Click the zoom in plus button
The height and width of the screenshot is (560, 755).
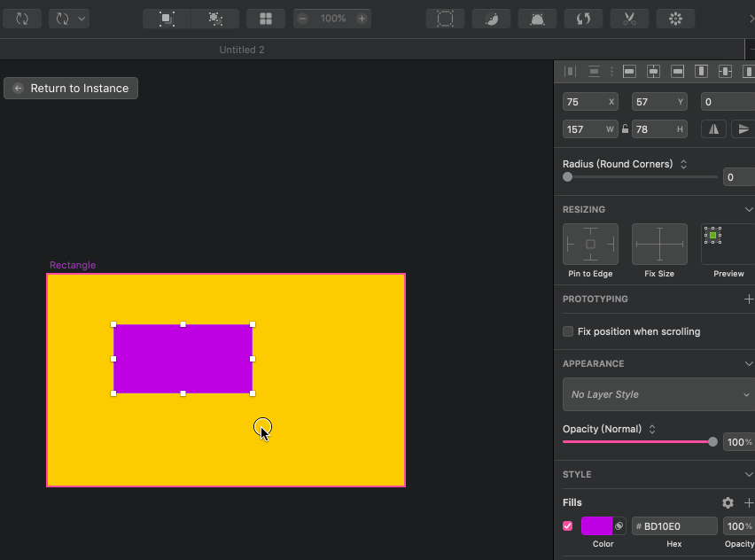(x=362, y=19)
